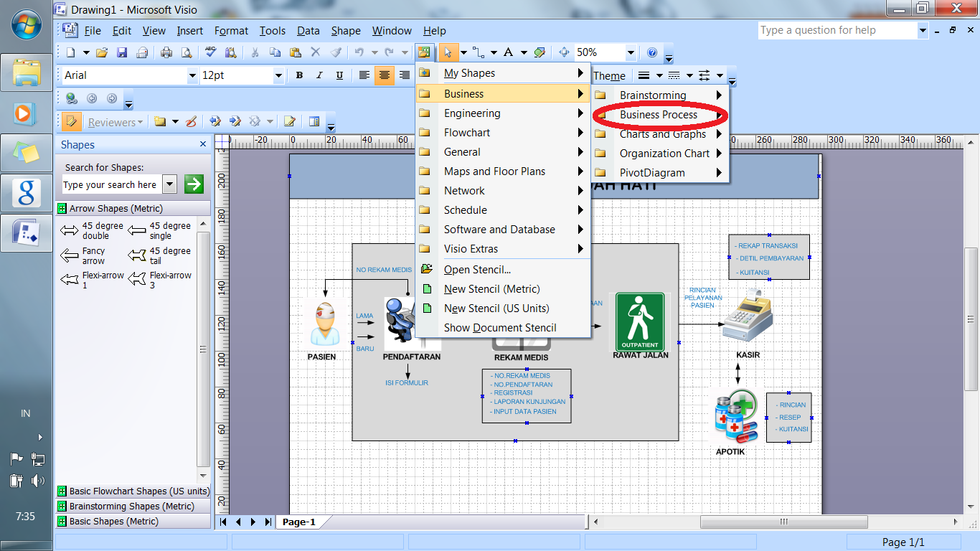Click the Insert Hyperlink globe icon
Image resolution: width=980 pixels, height=551 pixels.
71,99
